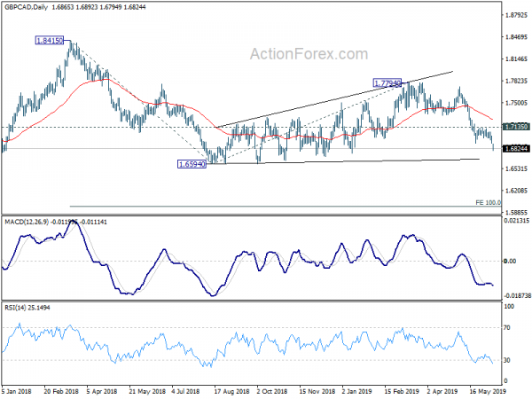
Task: Click the 1.58855 price axis label
Action: 516,213
